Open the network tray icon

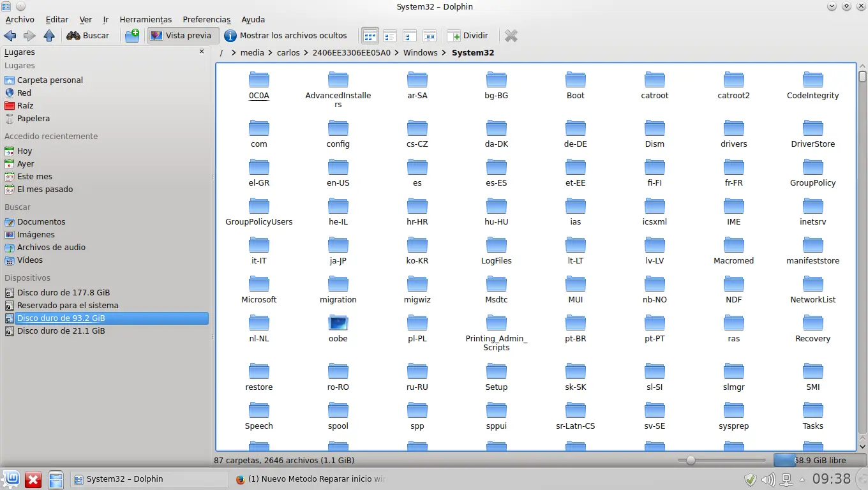787,479
